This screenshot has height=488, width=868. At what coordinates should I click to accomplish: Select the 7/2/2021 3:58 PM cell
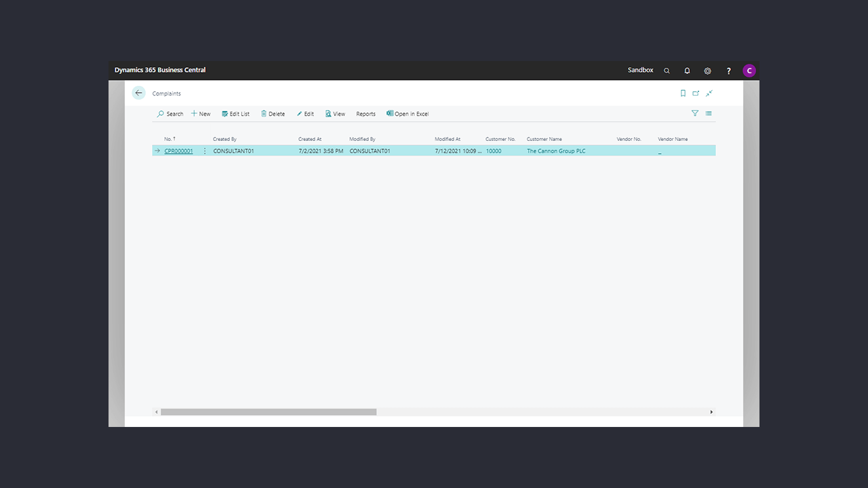pyautogui.click(x=321, y=151)
